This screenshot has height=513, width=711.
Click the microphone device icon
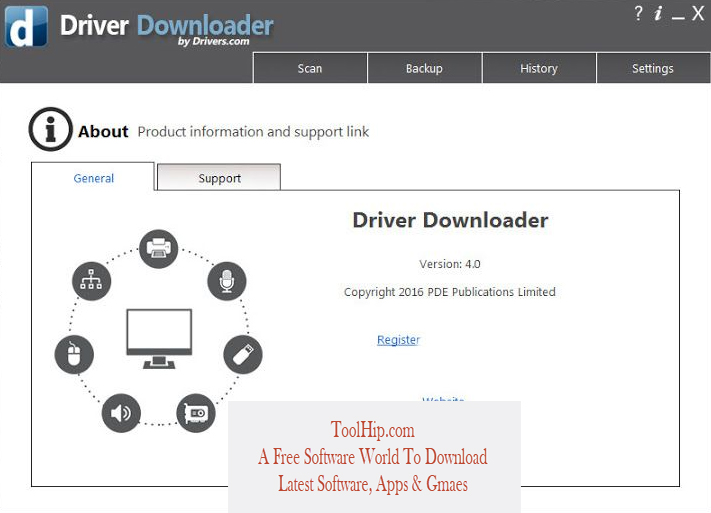pyautogui.click(x=227, y=281)
